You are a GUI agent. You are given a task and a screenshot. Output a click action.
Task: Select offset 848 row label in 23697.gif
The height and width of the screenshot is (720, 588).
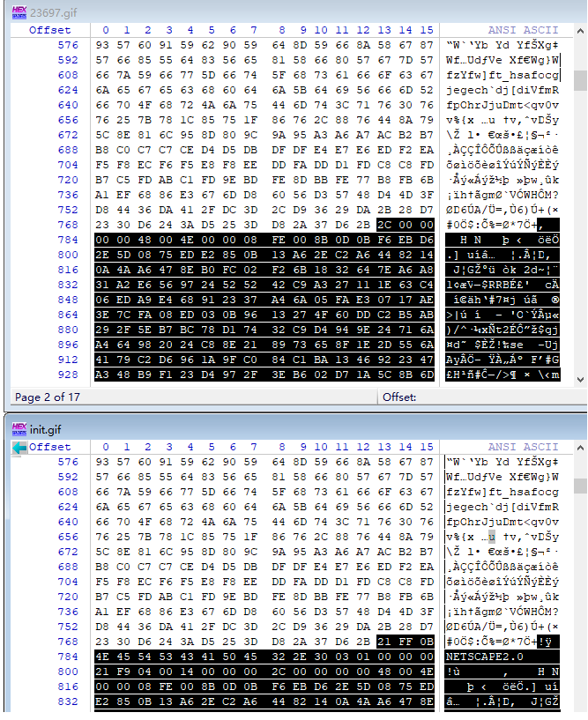[68, 300]
